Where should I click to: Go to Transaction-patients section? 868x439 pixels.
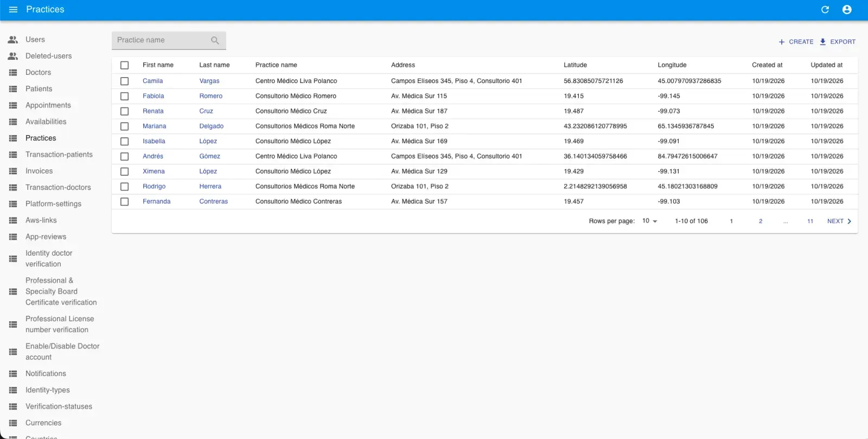coord(59,155)
